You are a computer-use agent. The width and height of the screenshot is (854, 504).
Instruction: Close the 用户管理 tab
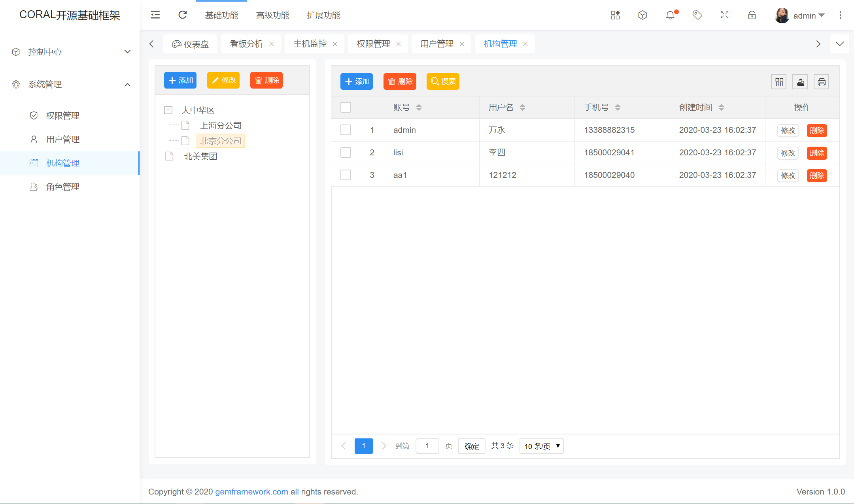[462, 44]
